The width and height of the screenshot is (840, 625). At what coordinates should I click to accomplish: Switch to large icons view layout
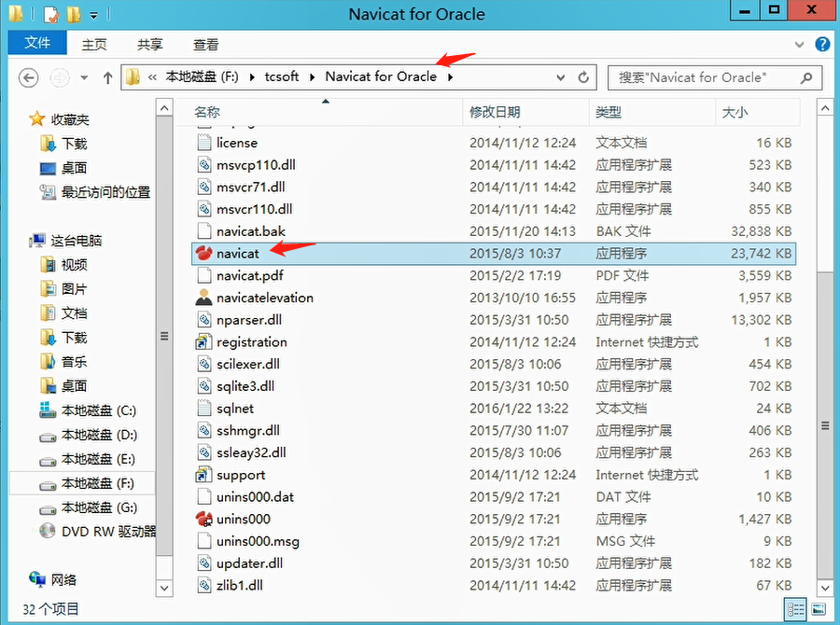tap(818, 609)
